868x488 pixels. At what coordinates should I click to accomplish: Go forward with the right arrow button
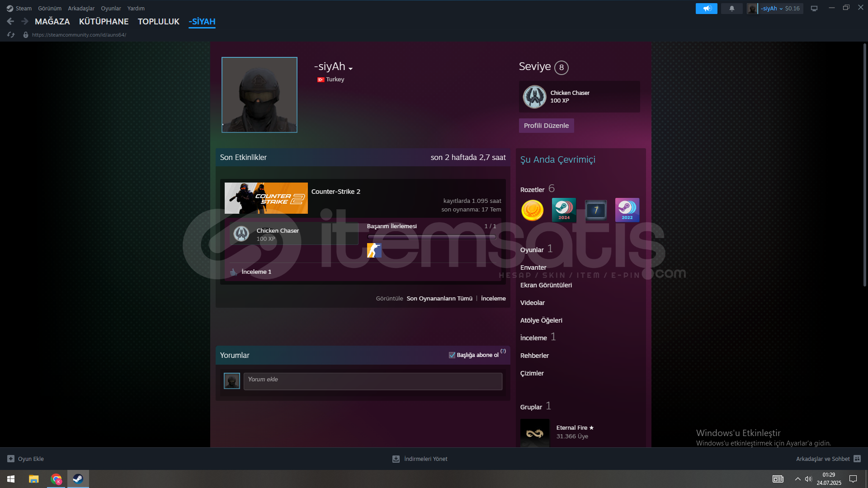[x=25, y=21]
